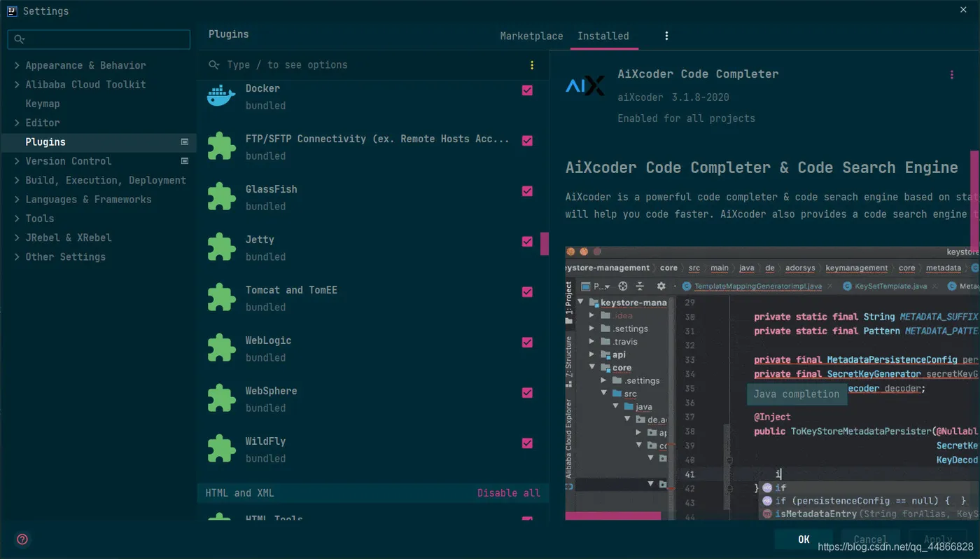
Task: Disable the FTP/SFTP Connectivity plugin checkbox
Action: (527, 141)
